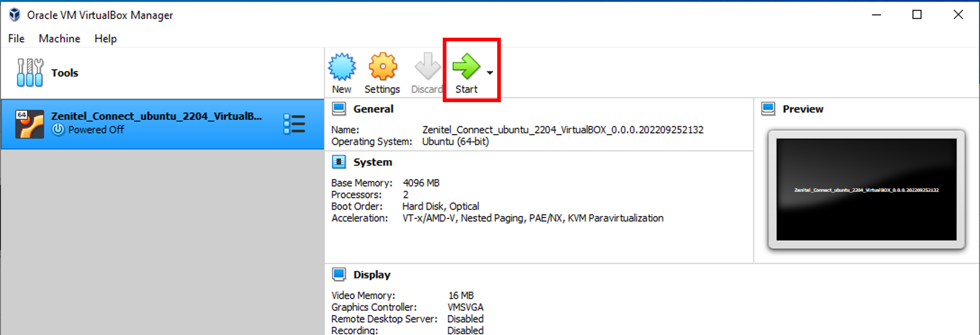Click the Discard toolbar icon
This screenshot has height=335, width=980.
(x=427, y=67)
